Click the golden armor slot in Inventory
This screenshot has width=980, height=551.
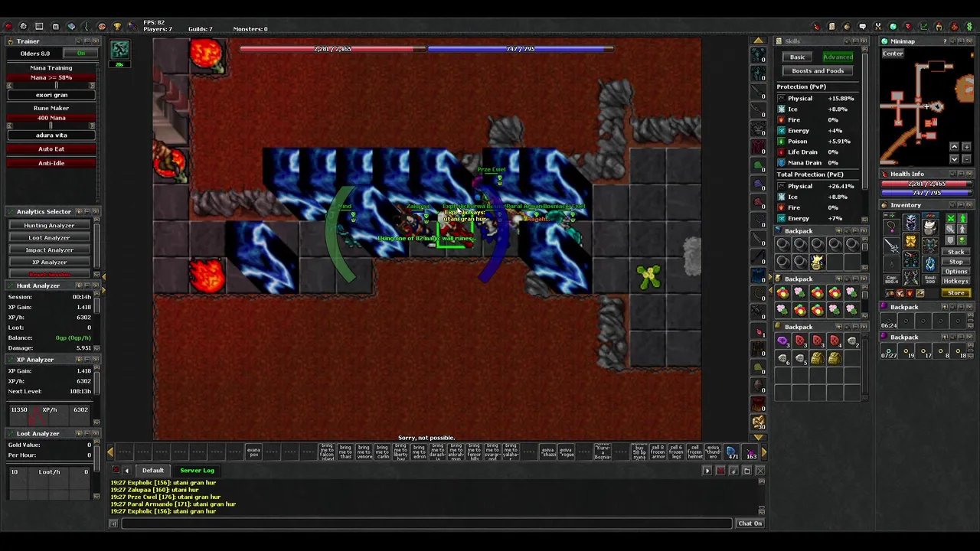pos(911,240)
